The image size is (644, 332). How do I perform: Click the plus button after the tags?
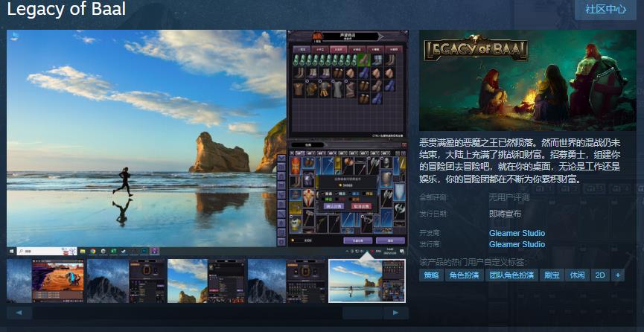click(x=618, y=275)
